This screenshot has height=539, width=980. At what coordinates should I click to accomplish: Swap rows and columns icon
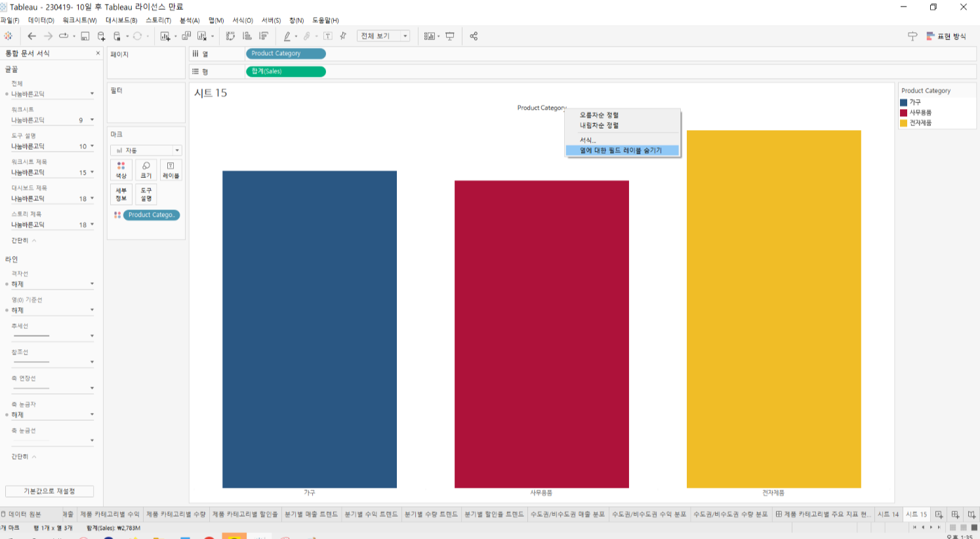click(x=230, y=36)
